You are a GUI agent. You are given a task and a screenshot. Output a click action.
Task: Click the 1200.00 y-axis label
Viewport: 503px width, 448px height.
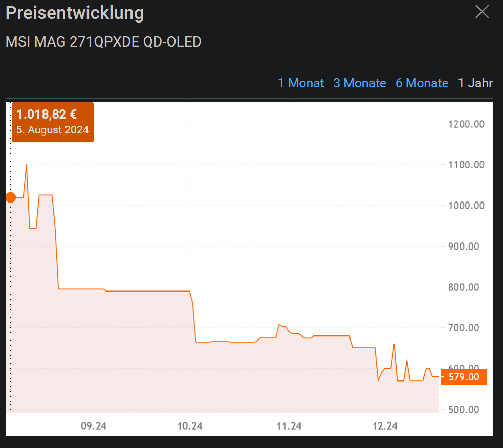465,124
